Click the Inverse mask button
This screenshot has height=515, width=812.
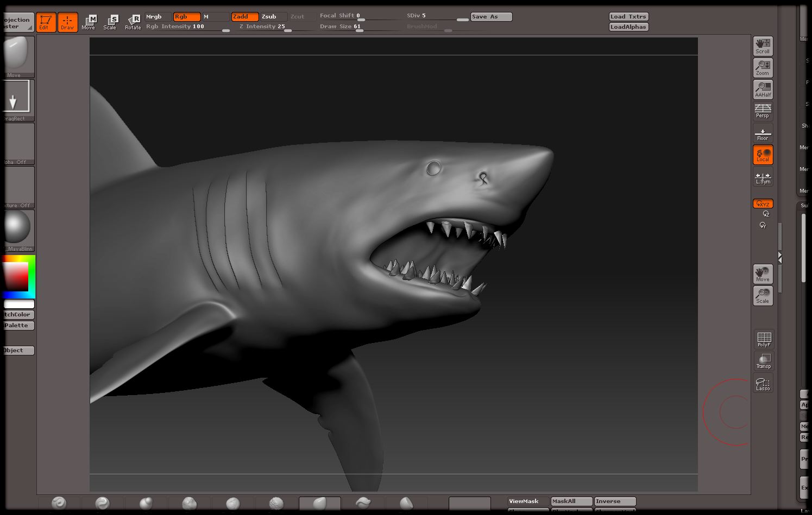coord(615,501)
